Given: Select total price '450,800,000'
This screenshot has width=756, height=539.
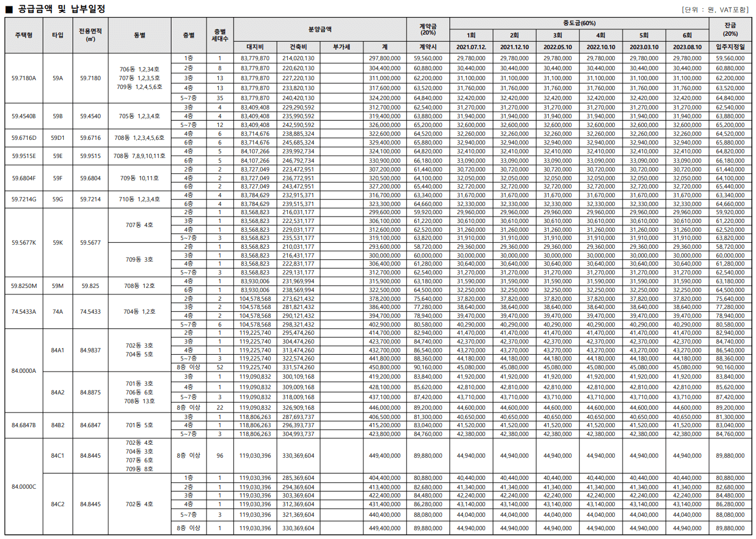Looking at the screenshot, I should (x=385, y=367).
